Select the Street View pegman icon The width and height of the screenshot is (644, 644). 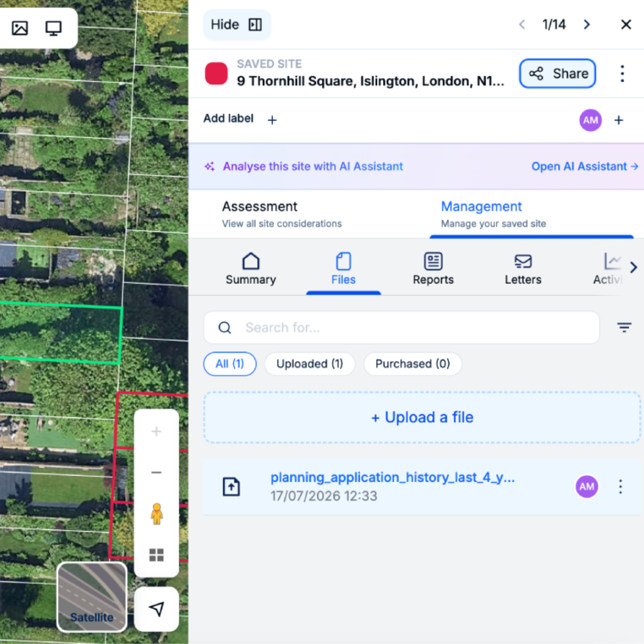pyautogui.click(x=156, y=514)
